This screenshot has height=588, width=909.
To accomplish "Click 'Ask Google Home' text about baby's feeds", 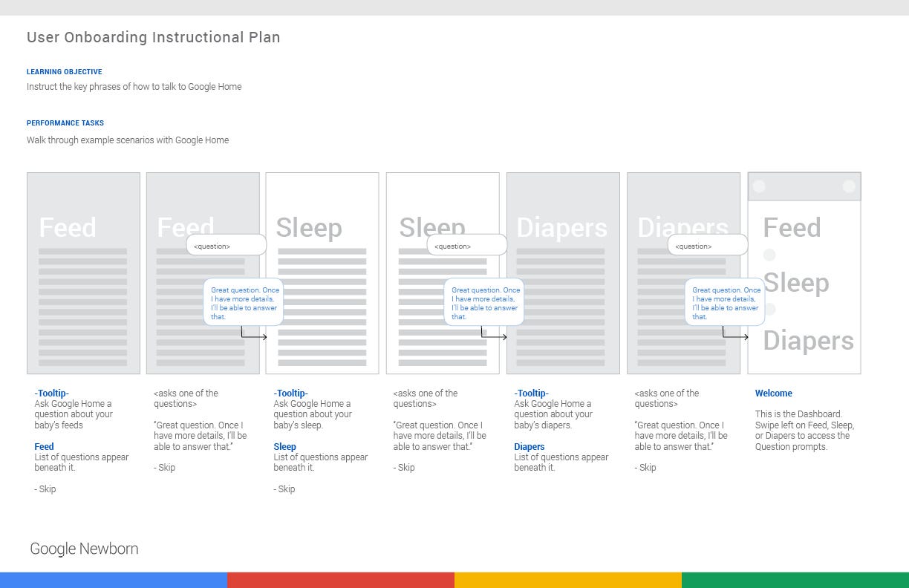I will point(74,415).
